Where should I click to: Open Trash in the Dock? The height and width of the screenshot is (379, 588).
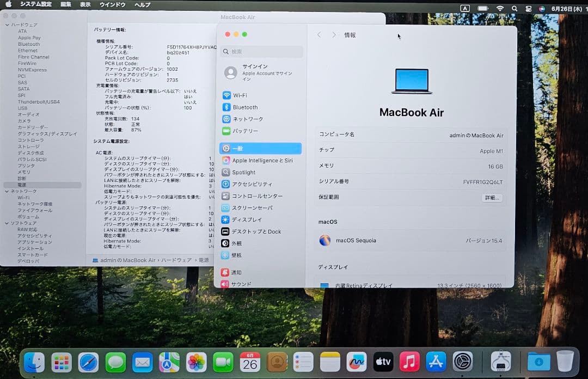pos(565,362)
